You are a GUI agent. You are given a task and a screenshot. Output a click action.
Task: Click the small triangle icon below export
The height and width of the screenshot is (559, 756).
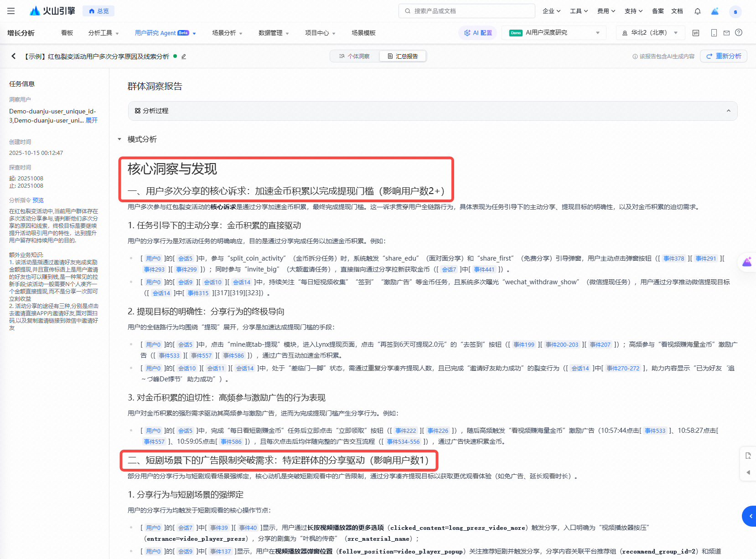748,472
